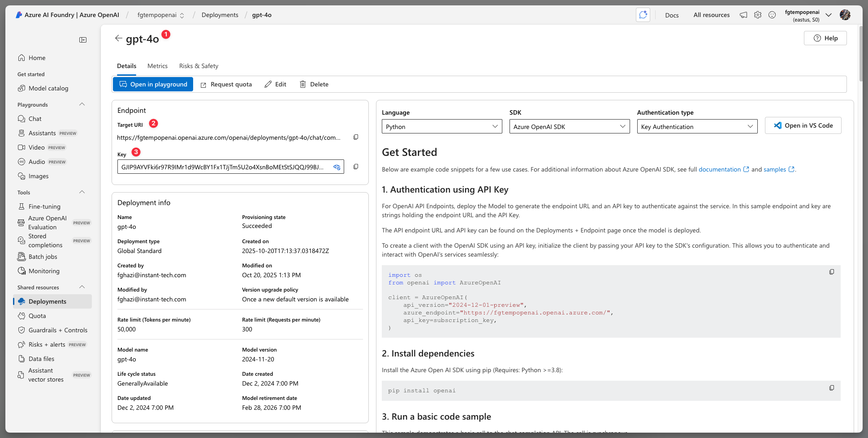Image resolution: width=868 pixels, height=438 pixels.
Task: Open the Authentication type dropdown
Action: [x=697, y=126]
